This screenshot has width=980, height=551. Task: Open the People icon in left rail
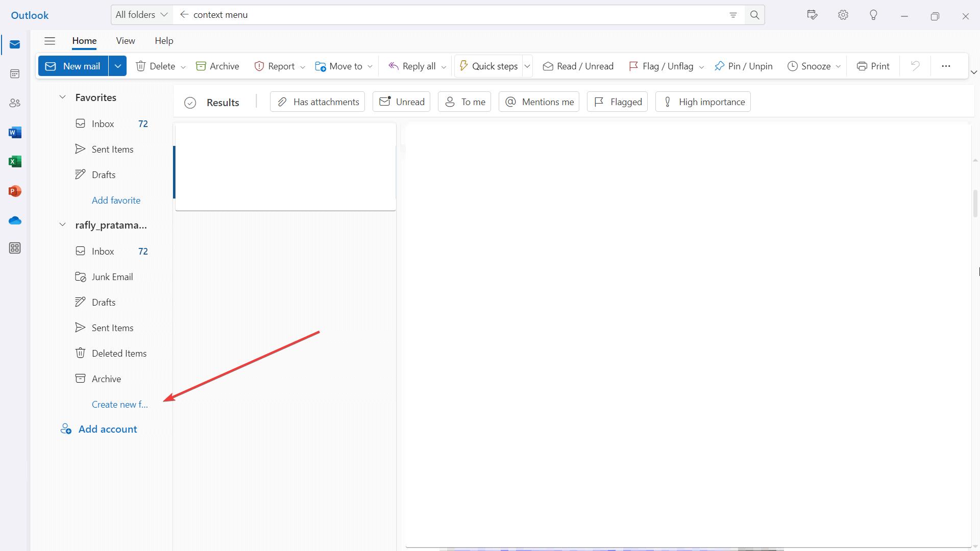pos(15,103)
